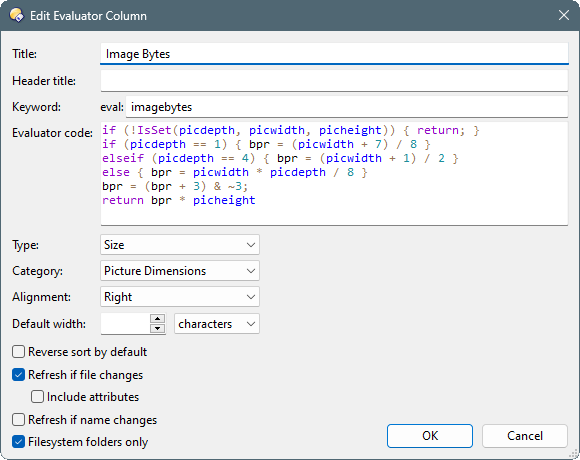Tick the Include attributes checkbox

(x=37, y=397)
